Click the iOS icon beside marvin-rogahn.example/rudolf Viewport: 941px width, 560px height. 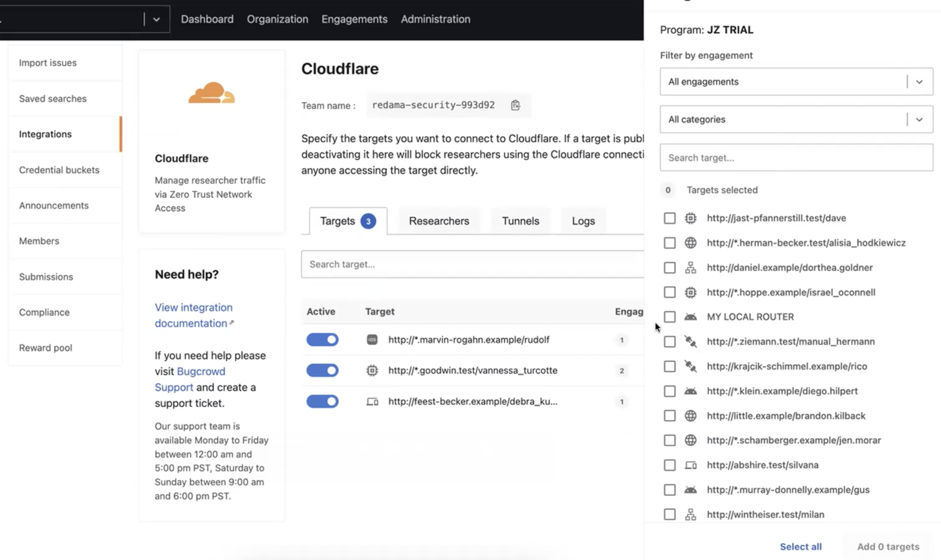click(372, 340)
